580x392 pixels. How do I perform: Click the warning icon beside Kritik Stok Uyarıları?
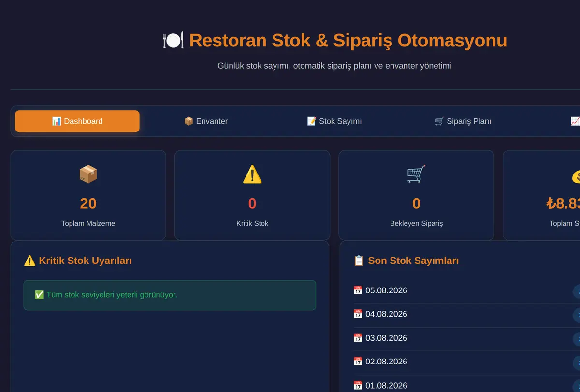pos(29,261)
